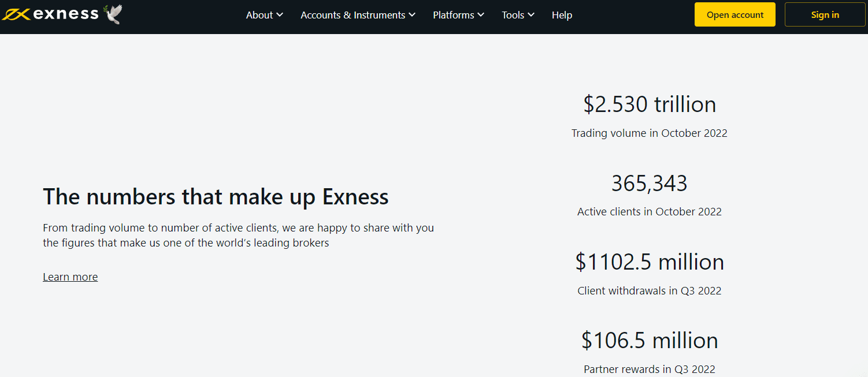Viewport: 868px width, 377px height.
Task: Click the Platforms chevron arrow
Action: (481, 15)
